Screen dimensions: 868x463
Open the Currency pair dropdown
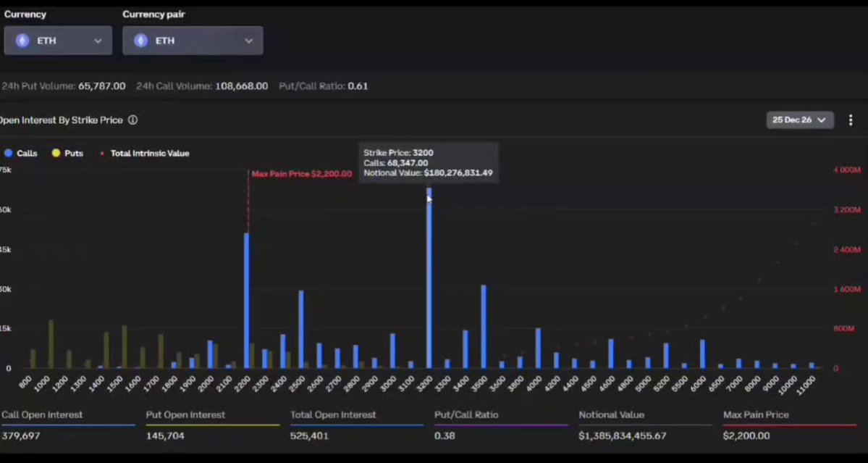click(x=193, y=41)
